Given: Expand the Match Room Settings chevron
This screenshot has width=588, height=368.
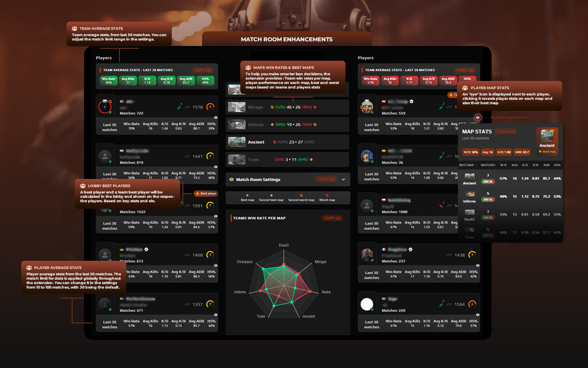Looking at the screenshot, I should point(343,179).
